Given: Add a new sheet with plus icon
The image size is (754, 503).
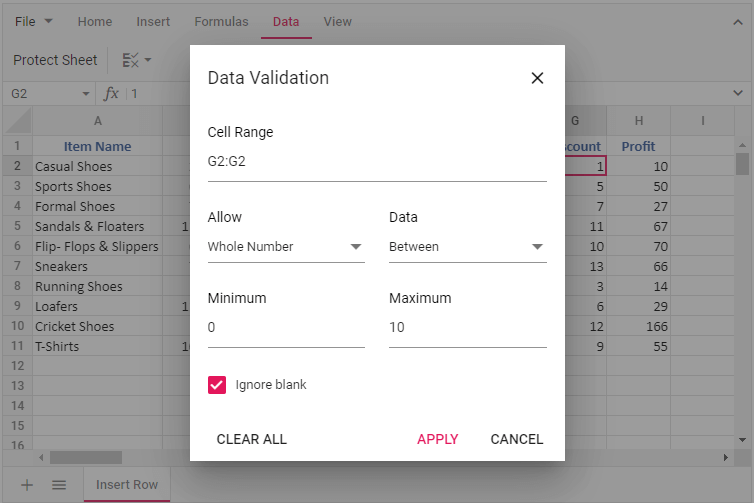Looking at the screenshot, I should [x=27, y=485].
